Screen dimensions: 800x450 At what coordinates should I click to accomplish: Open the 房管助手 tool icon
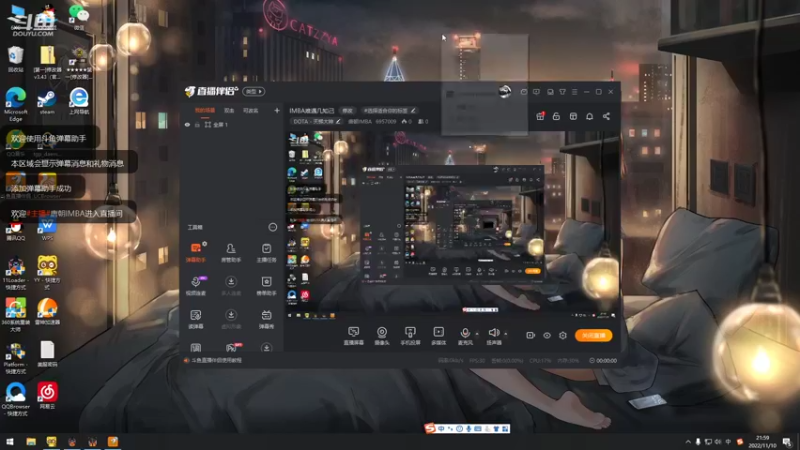tap(231, 252)
